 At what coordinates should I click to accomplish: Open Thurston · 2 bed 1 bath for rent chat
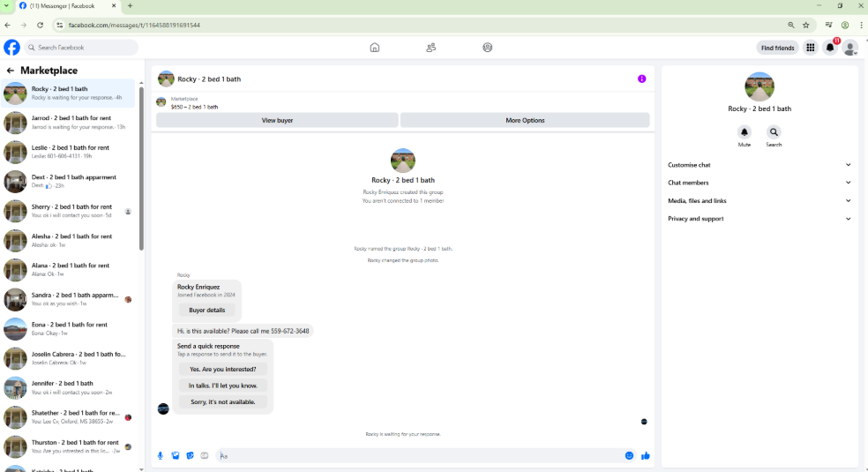tap(68, 446)
